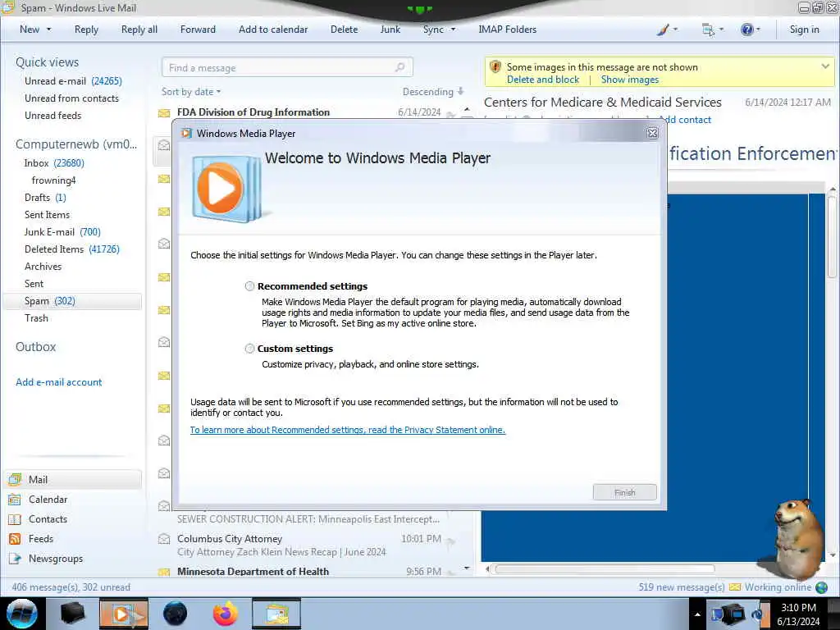
Task: Click the Feeds RSS icon
Action: pyautogui.click(x=15, y=538)
